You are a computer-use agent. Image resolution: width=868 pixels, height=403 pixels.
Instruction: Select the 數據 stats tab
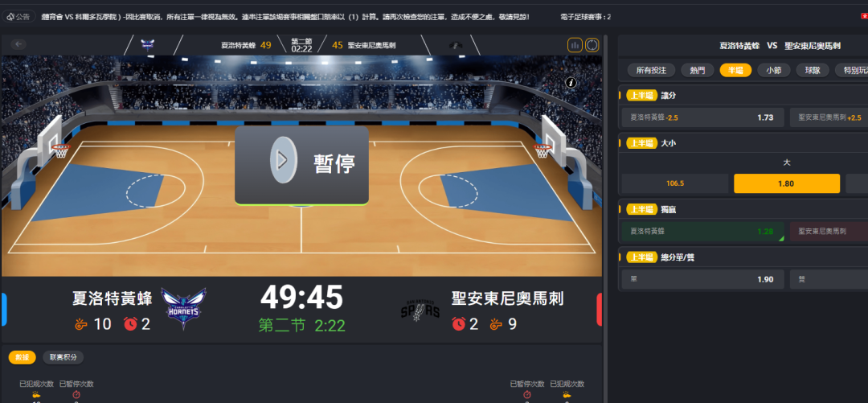(23, 357)
